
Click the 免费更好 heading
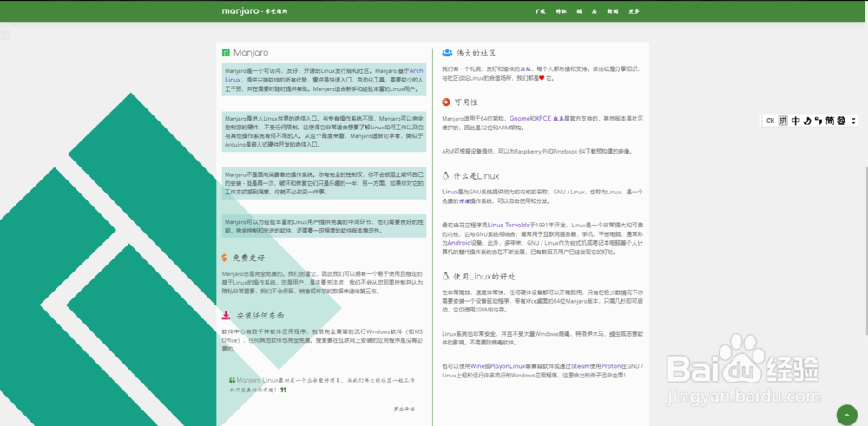click(248, 258)
